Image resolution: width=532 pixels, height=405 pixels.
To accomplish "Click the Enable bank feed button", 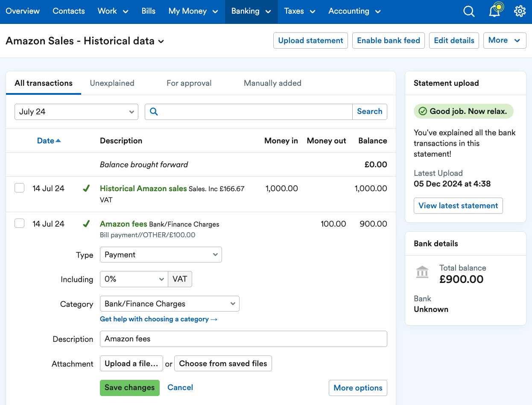I will pos(389,41).
